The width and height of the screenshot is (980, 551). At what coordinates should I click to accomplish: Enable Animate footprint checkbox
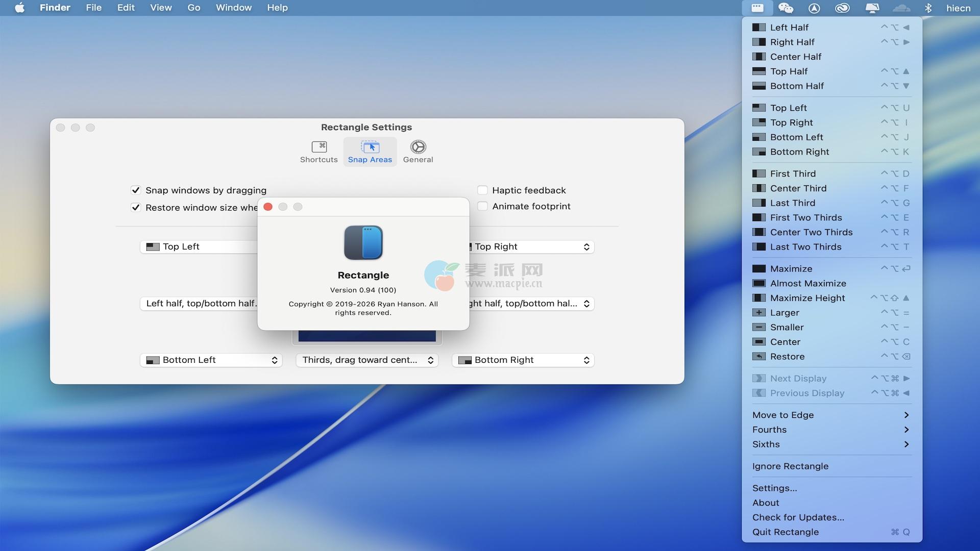(x=482, y=206)
